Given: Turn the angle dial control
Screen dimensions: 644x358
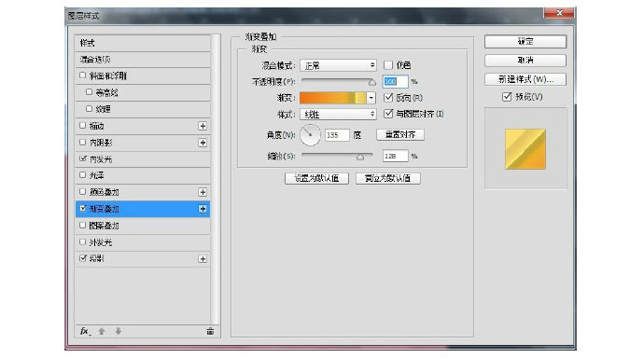Looking at the screenshot, I should click(x=310, y=135).
